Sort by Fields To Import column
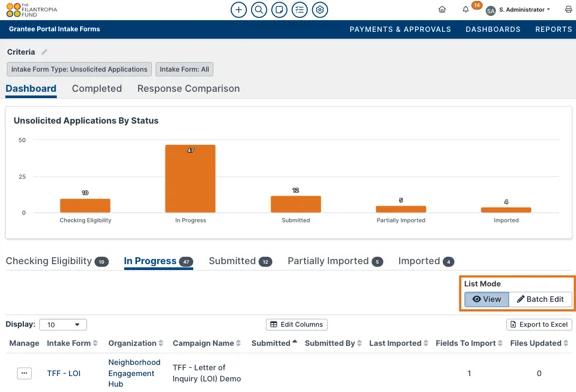The image size is (576, 392). coord(469,343)
